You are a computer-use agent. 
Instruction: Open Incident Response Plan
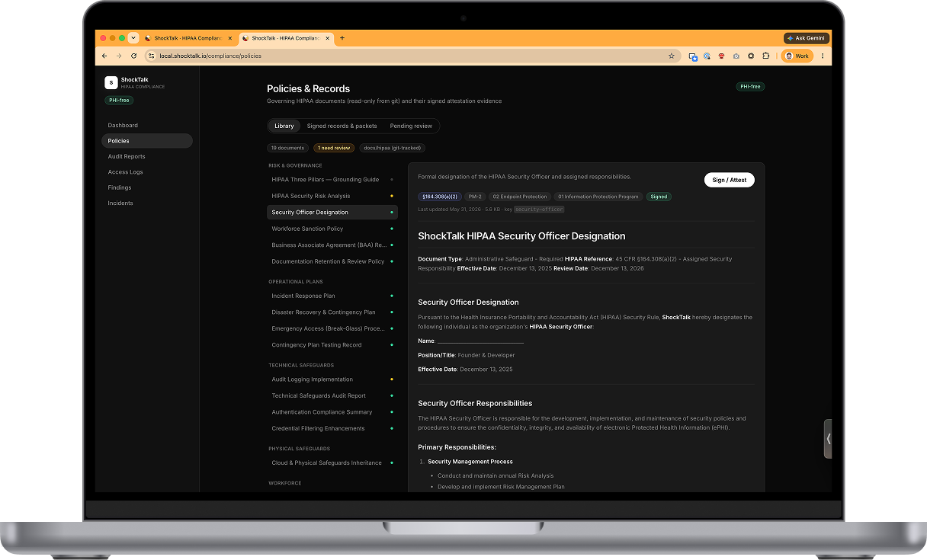click(332, 296)
